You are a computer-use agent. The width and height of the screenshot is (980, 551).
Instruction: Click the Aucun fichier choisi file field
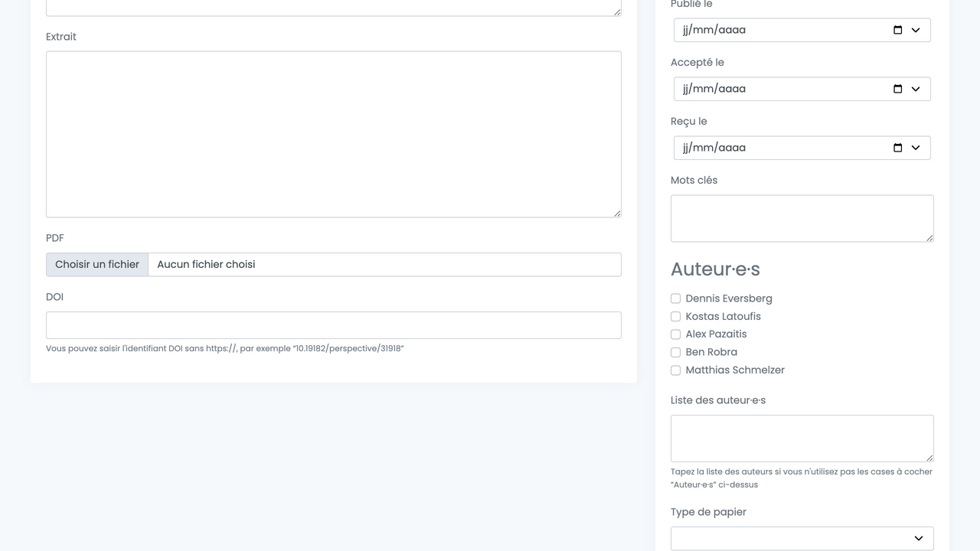[x=383, y=265]
